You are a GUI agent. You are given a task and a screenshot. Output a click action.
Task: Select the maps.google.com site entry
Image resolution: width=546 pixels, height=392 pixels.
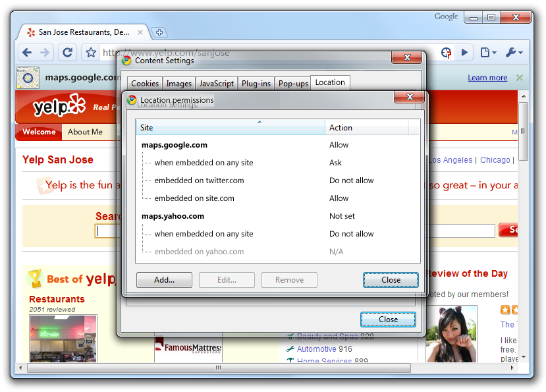pyautogui.click(x=175, y=145)
